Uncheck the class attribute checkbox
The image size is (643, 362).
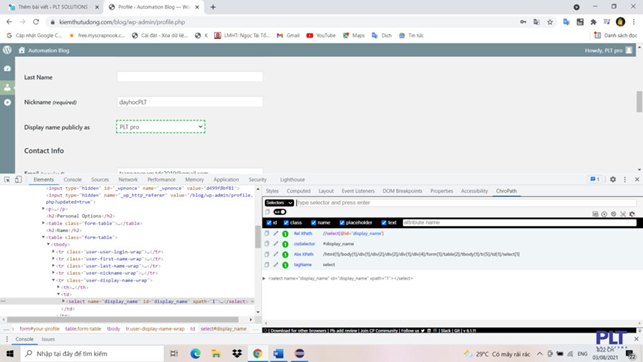tap(286, 223)
